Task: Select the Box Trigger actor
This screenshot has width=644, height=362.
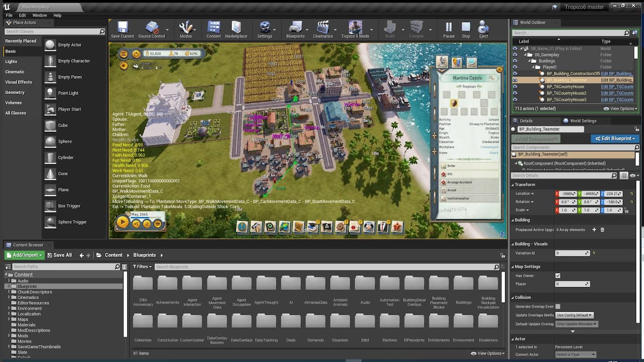Action: pyautogui.click(x=50, y=206)
